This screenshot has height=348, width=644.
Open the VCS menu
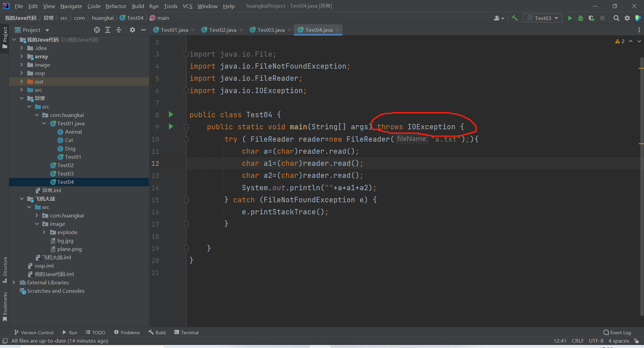click(187, 6)
